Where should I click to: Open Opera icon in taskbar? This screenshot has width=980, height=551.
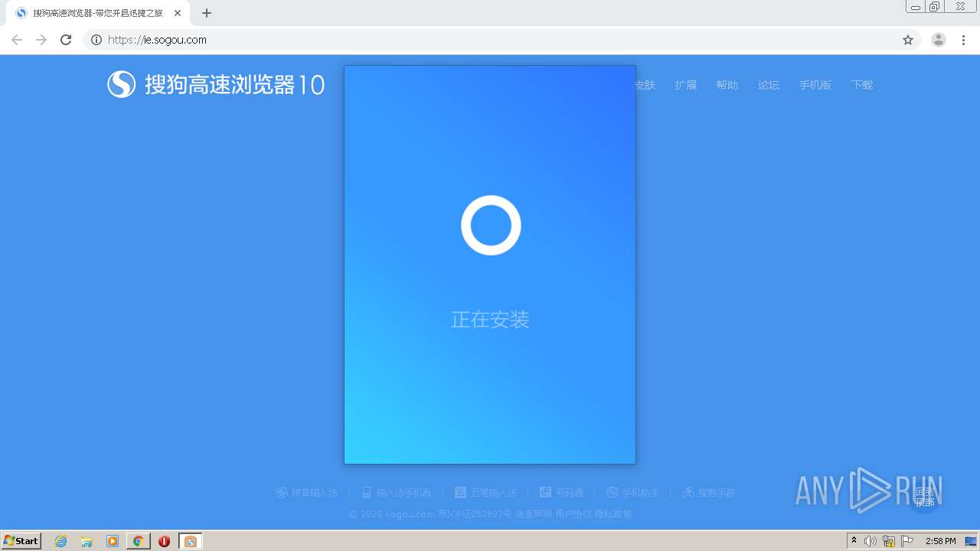coord(164,541)
